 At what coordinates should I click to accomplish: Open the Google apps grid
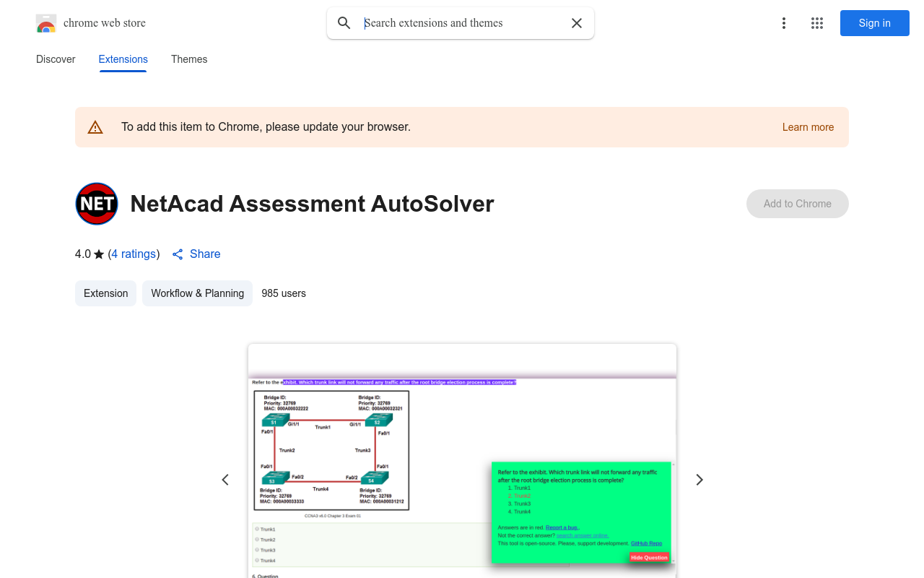coord(817,23)
